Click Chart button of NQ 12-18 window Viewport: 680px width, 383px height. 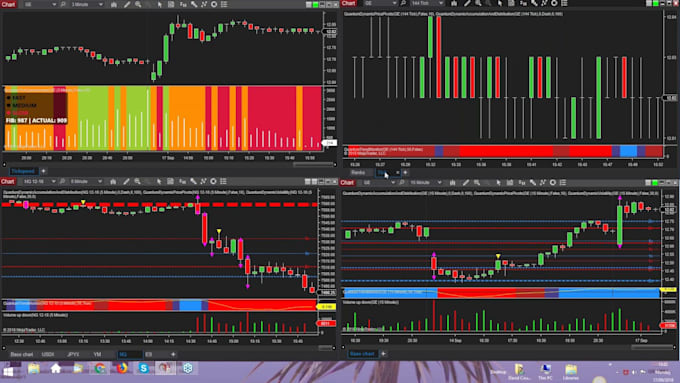coord(8,181)
